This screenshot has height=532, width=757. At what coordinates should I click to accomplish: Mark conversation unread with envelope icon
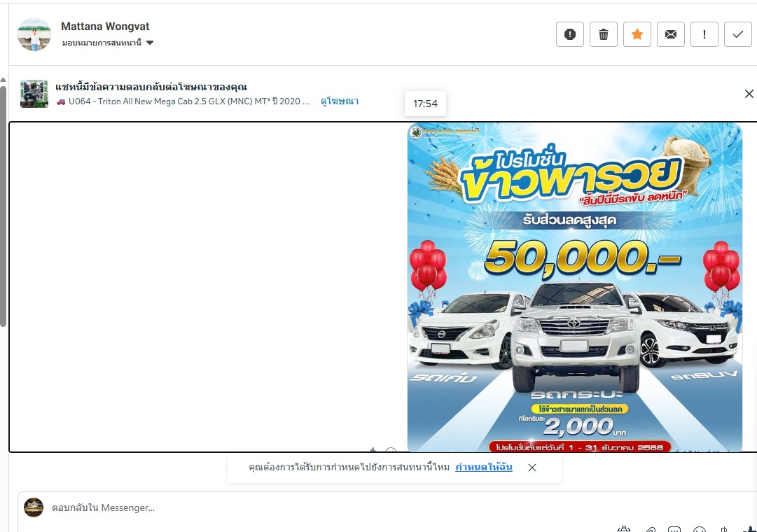[671, 34]
